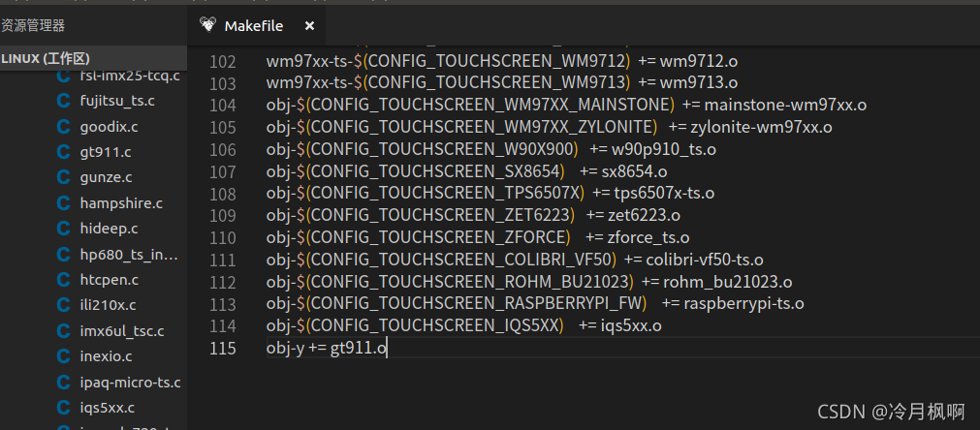Click the C icon beside gt911.c
The width and height of the screenshot is (980, 430).
click(x=63, y=152)
